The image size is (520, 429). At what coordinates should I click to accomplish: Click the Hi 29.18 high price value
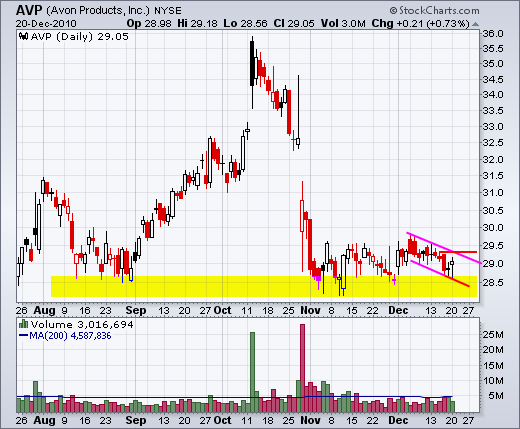[197, 24]
